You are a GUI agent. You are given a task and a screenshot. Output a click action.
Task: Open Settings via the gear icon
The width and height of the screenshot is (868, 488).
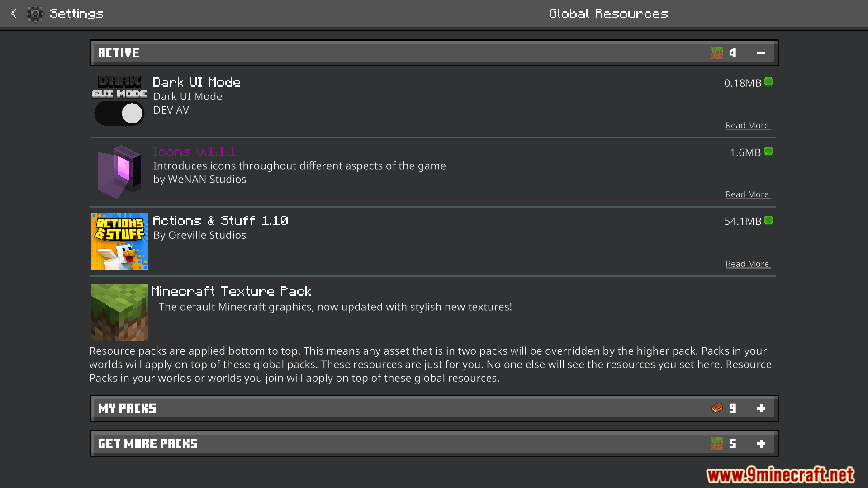pos(35,14)
